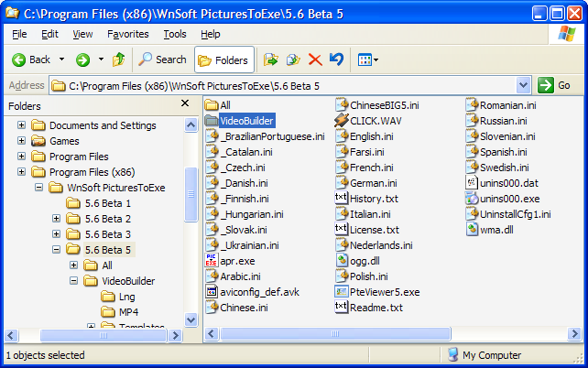Select License.txt file icon
The height and width of the screenshot is (368, 588).
[342, 230]
